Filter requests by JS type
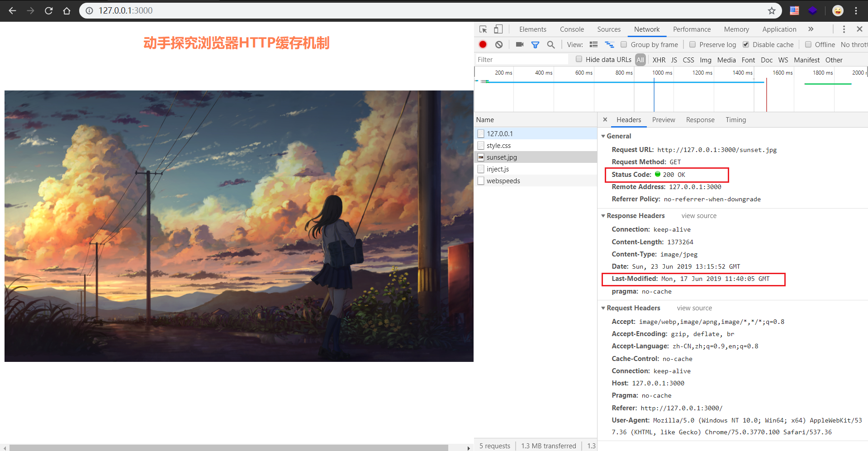This screenshot has width=868, height=451. click(674, 60)
